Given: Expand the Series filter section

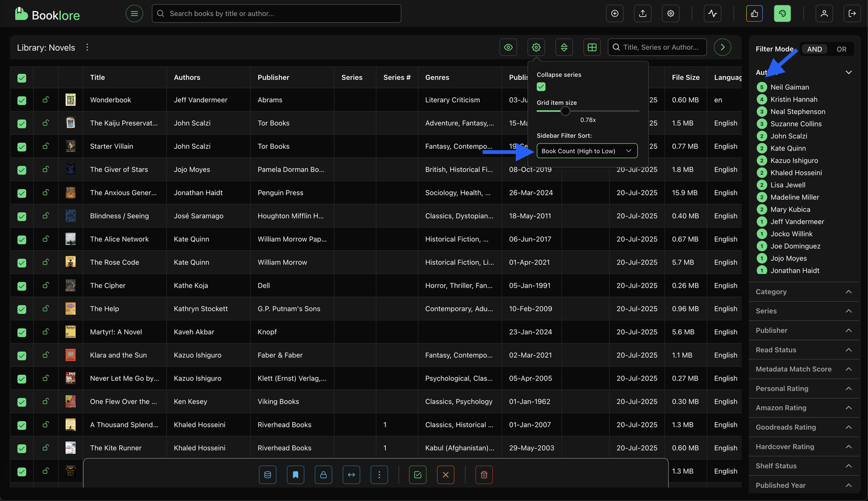Looking at the screenshot, I should [x=804, y=311].
